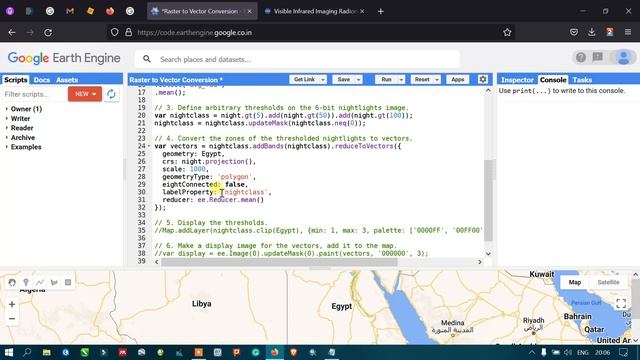Screen dimensions: 640x360
Task: Open the feedback icon in header
Action: tap(598, 57)
